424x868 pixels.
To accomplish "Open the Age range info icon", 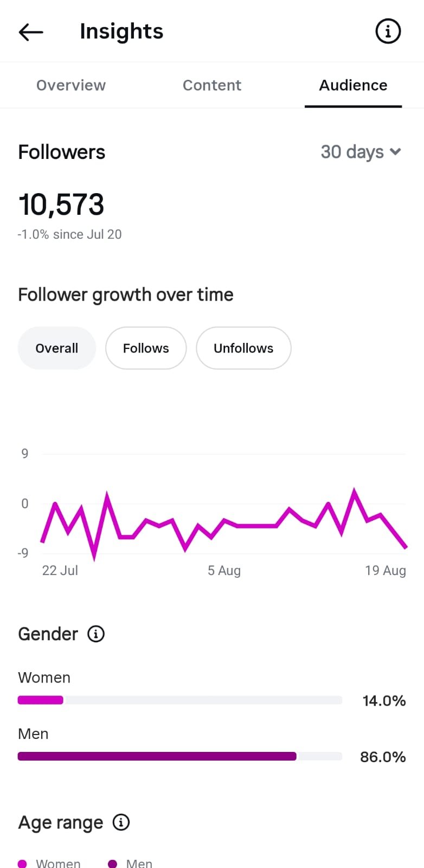I will point(121,822).
